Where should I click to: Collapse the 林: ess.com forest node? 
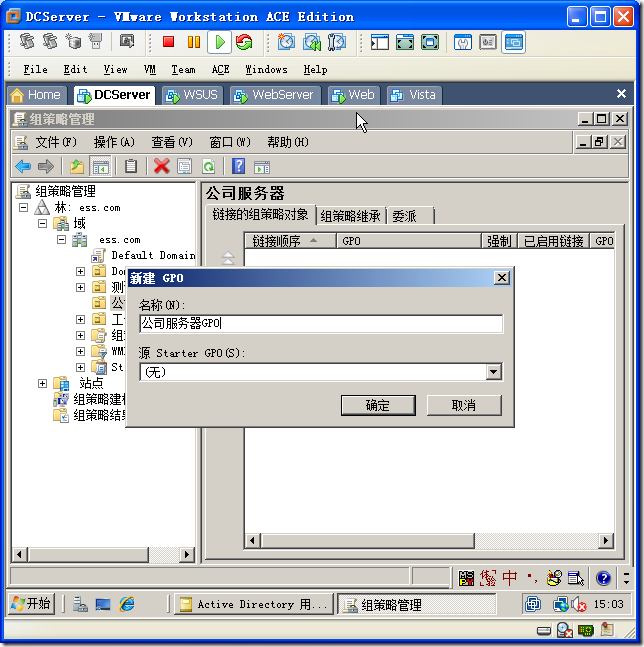pos(24,207)
